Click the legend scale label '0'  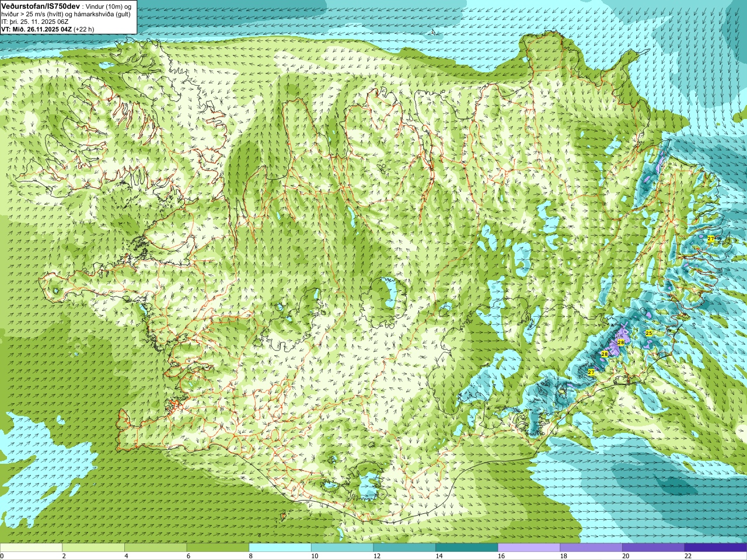[x=2, y=556]
